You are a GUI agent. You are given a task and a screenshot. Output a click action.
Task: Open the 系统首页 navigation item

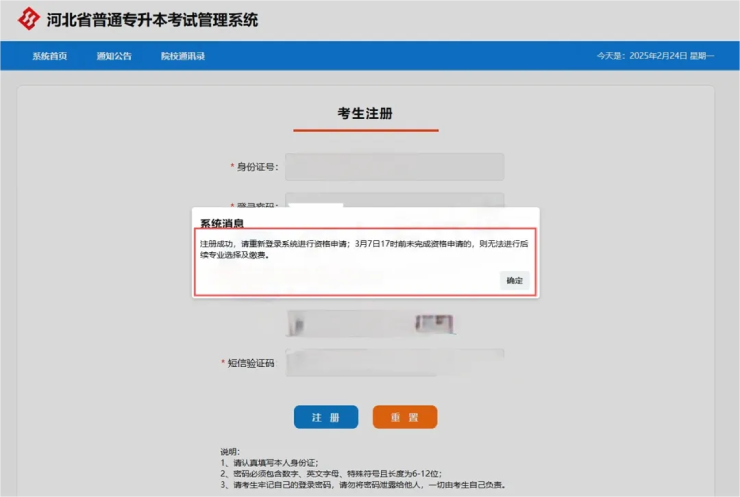tap(49, 56)
